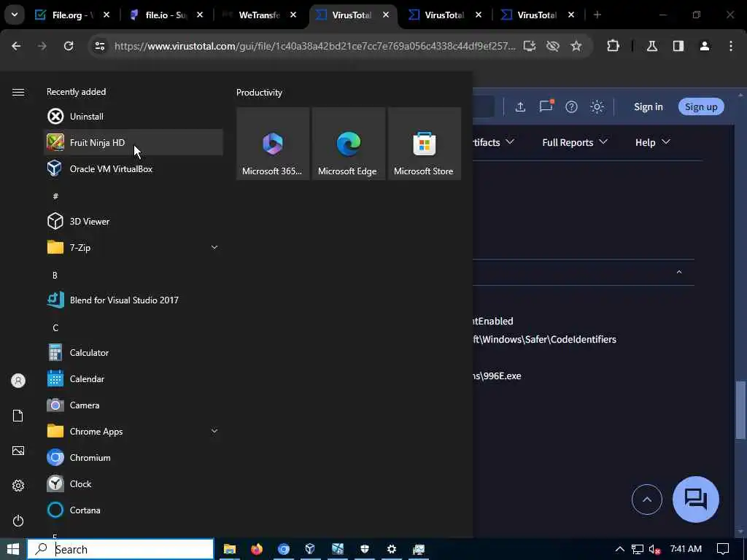Click the Power icon in Start sidebar
This screenshot has width=747, height=560.
coord(18,521)
